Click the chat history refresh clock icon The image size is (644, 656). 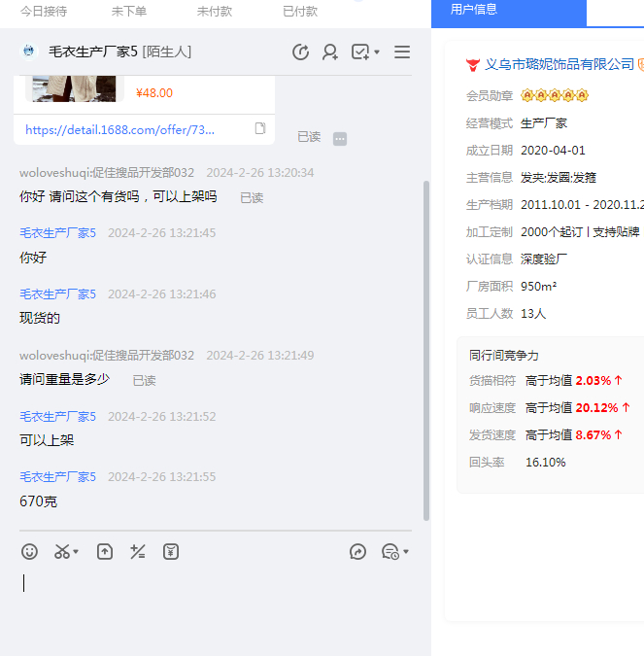coord(301,52)
